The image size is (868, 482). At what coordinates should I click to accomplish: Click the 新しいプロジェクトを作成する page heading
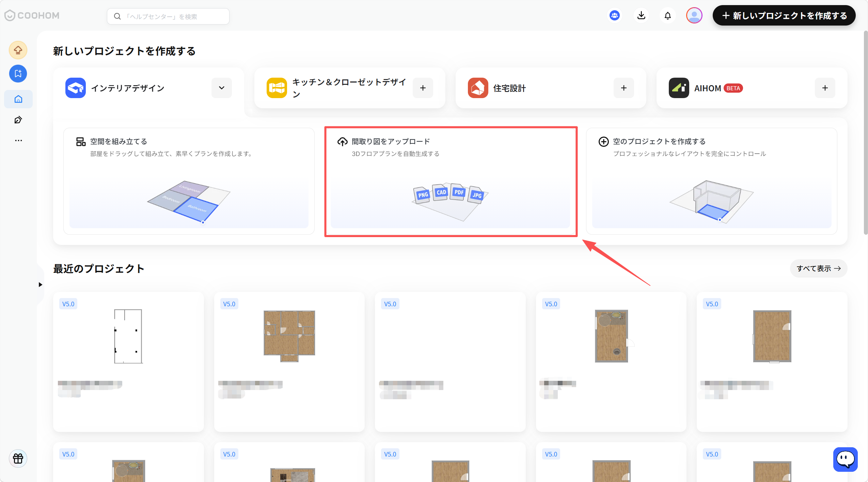pos(124,51)
